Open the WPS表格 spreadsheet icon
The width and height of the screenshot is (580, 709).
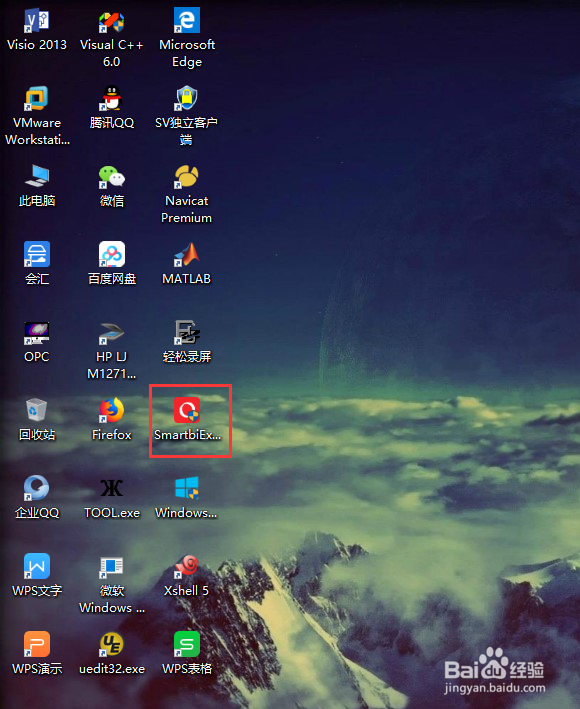point(187,644)
